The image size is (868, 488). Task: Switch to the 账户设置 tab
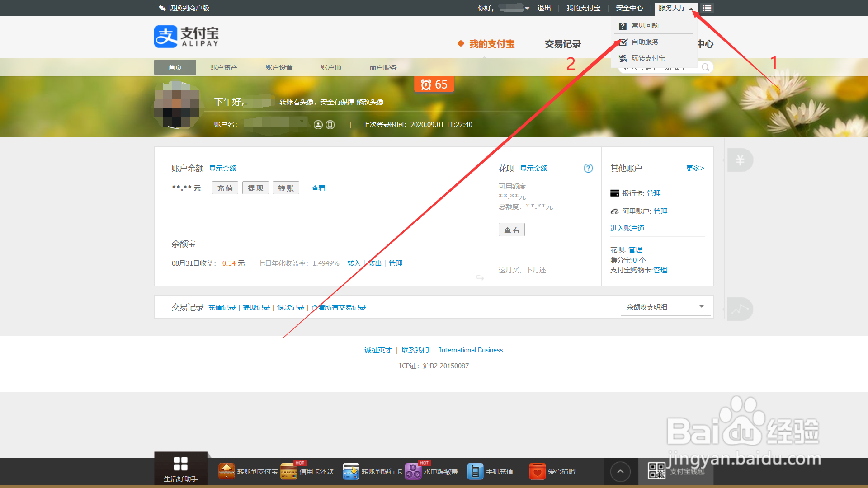coord(279,67)
